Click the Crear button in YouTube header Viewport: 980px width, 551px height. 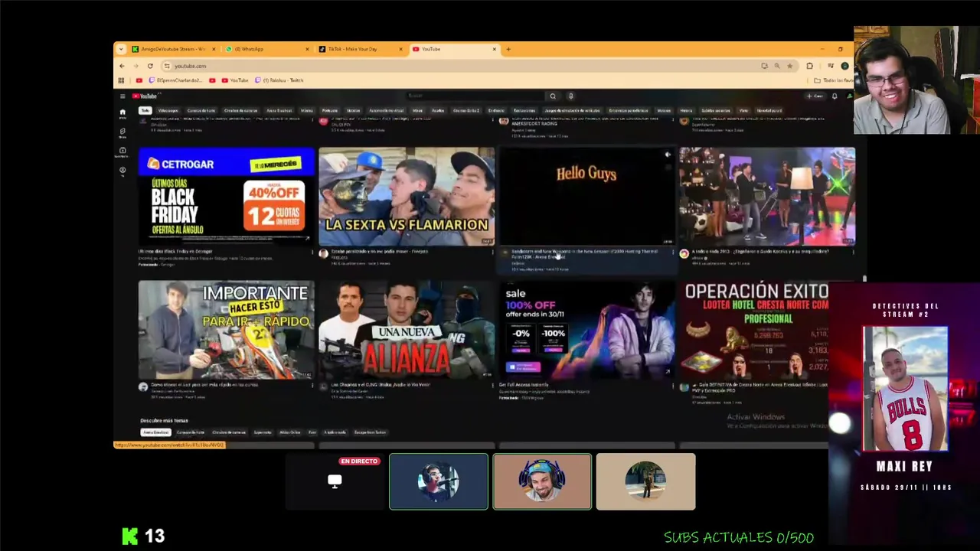click(815, 96)
